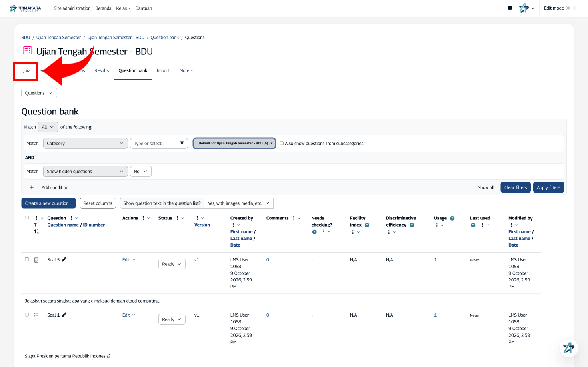Open the Category filter type dropdown

[85, 144]
